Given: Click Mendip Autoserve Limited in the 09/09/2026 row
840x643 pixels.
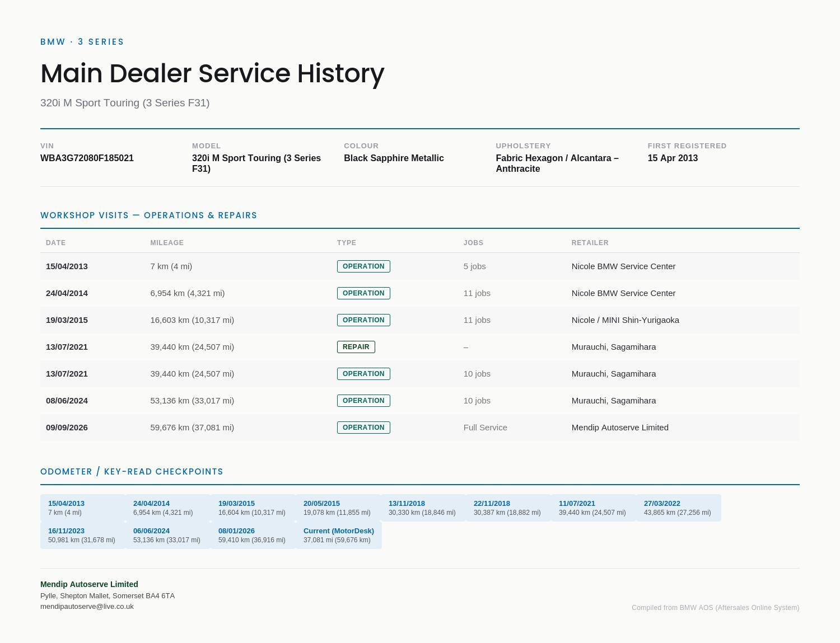Looking at the screenshot, I should pos(620,428).
